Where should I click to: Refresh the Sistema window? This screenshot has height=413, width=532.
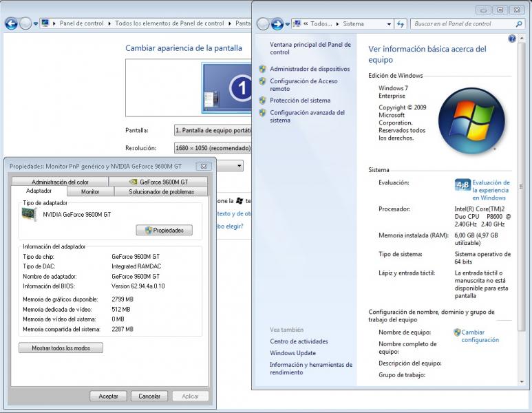(x=401, y=24)
